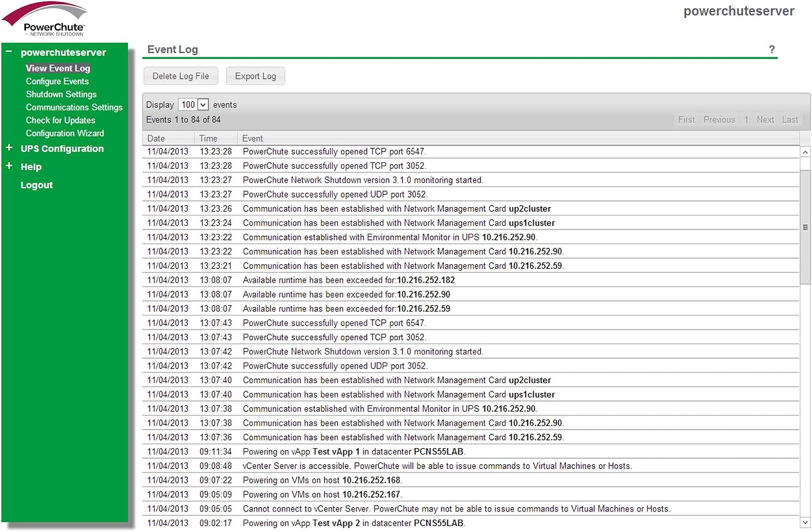
Task: Click the Event column header
Action: [519, 139]
